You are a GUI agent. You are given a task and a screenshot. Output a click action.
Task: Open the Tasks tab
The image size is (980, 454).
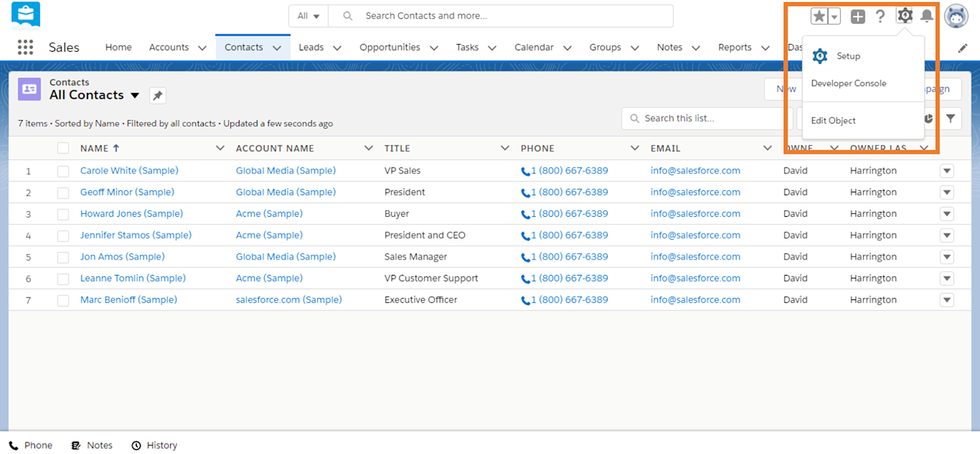coord(467,48)
